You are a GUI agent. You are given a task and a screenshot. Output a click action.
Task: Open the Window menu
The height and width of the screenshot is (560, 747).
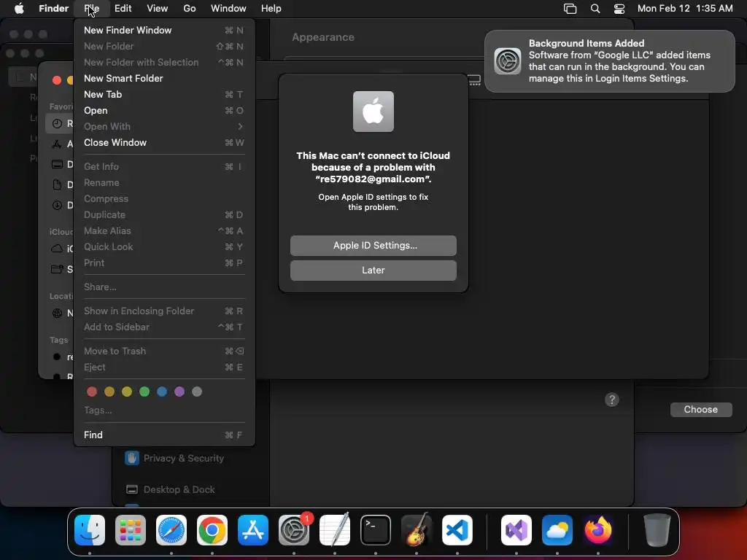(x=228, y=9)
